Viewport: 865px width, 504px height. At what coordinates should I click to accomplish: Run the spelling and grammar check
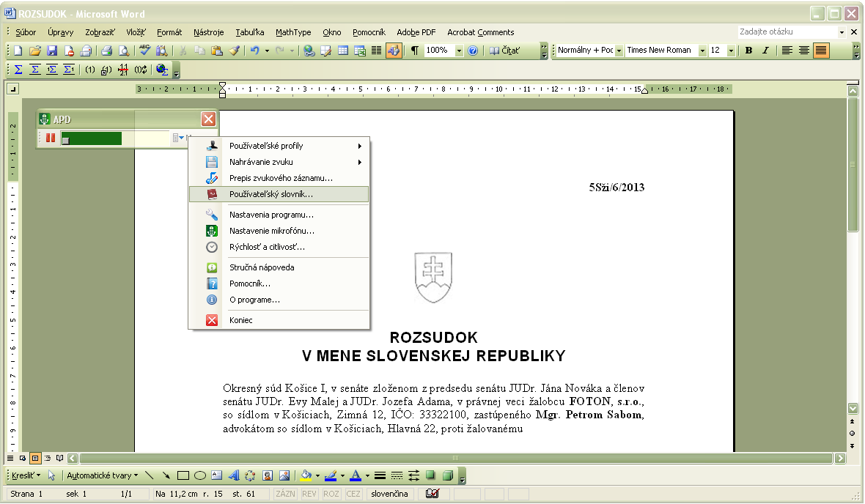pyautogui.click(x=144, y=51)
